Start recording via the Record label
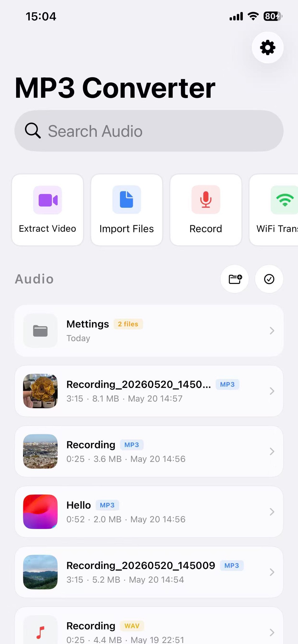 206,229
